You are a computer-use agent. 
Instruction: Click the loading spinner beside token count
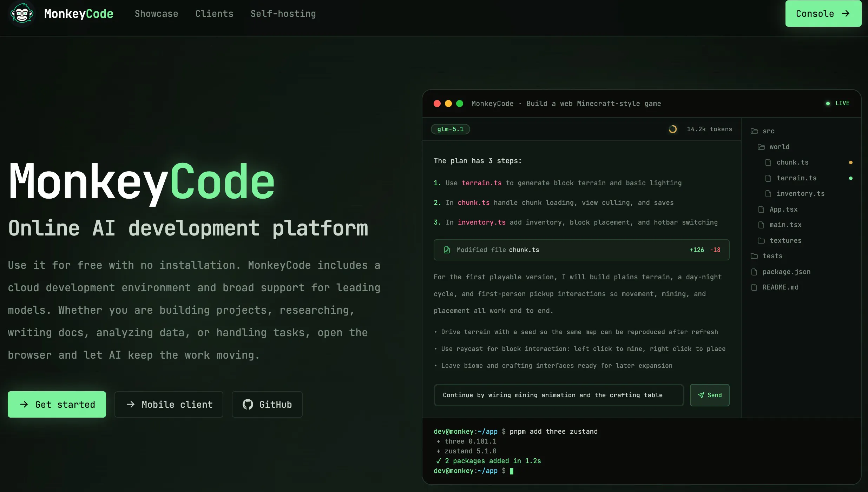672,129
